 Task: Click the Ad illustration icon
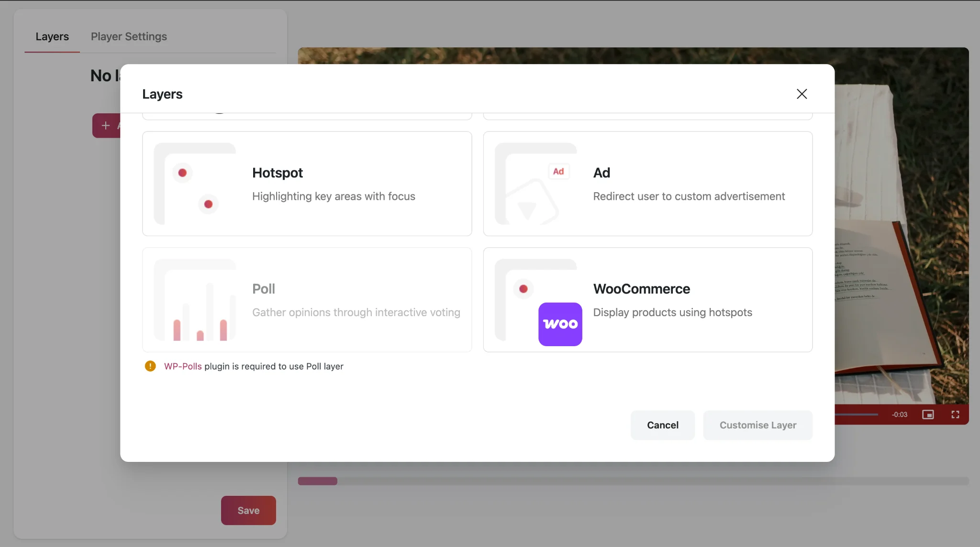pos(535,184)
